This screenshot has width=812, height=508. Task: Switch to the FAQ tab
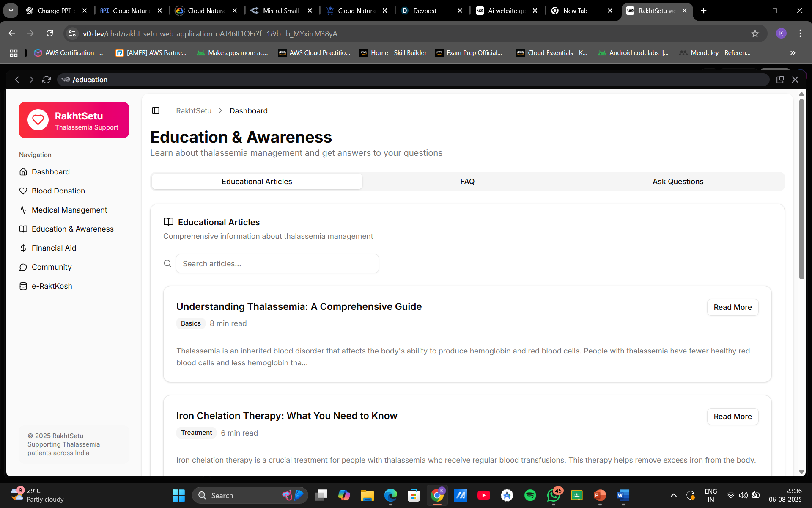(467, 181)
